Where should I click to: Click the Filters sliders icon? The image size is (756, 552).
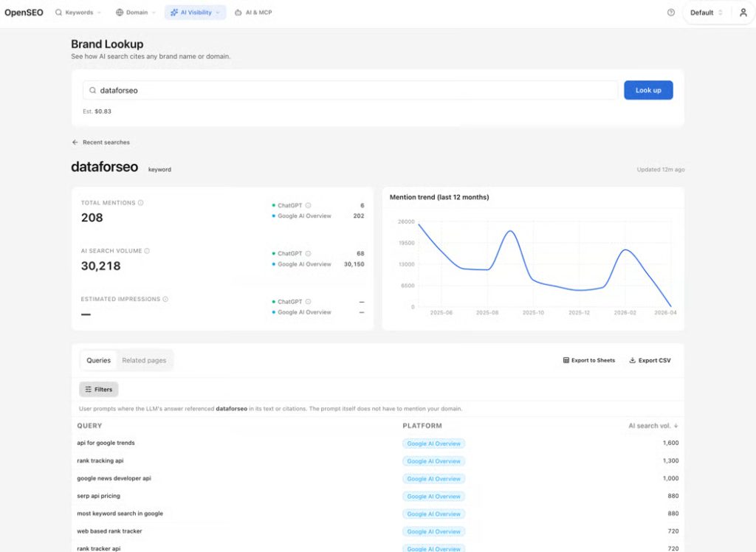point(89,389)
